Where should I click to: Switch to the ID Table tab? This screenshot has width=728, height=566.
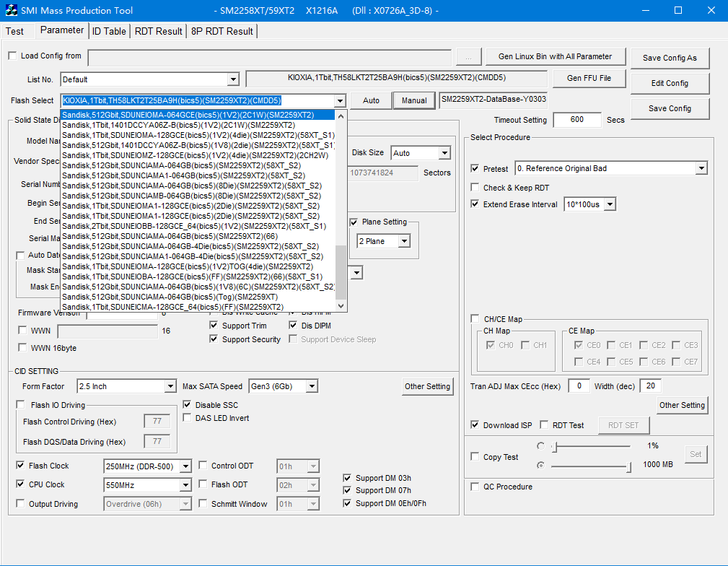tap(109, 31)
